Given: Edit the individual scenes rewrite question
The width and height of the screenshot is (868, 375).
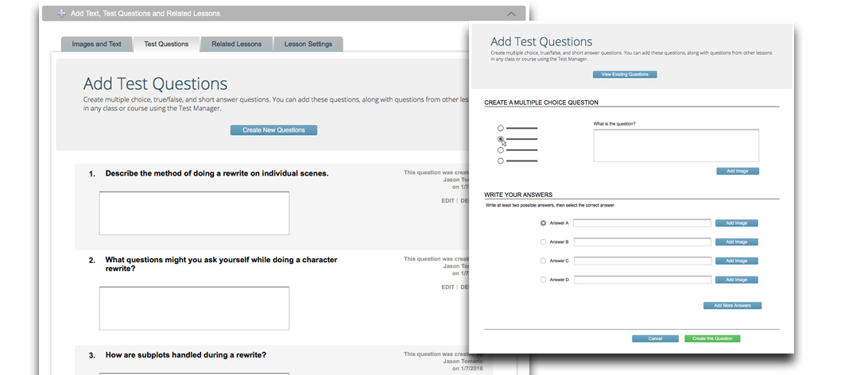Looking at the screenshot, I should point(448,201).
